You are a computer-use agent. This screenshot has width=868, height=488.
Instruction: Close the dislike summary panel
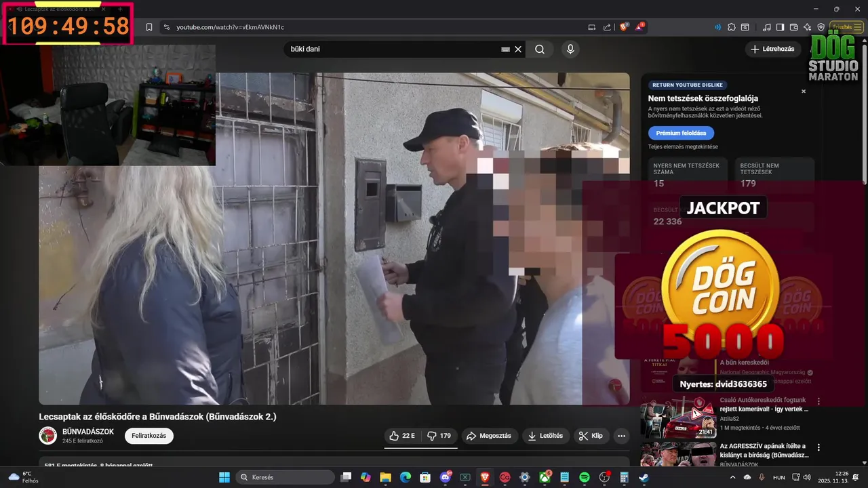point(804,91)
